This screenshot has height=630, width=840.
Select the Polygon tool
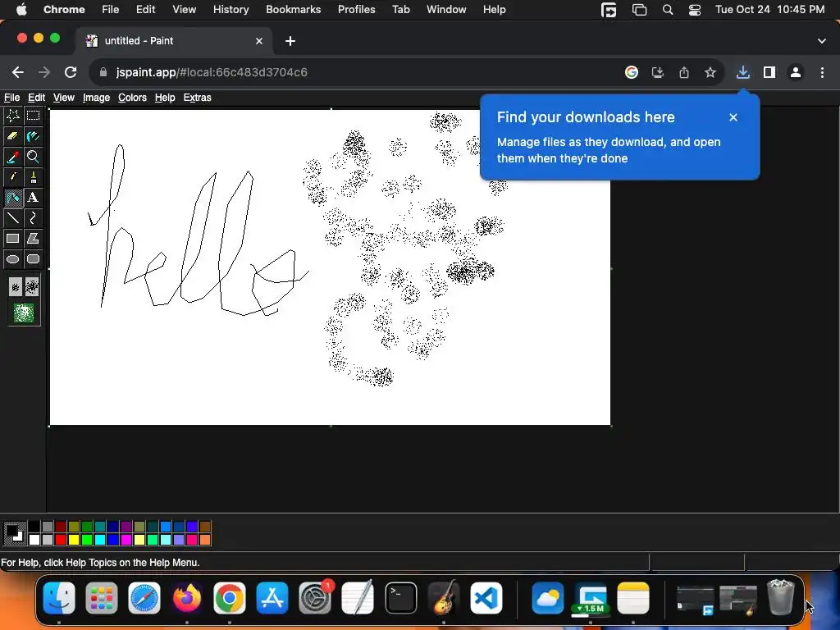(x=33, y=239)
